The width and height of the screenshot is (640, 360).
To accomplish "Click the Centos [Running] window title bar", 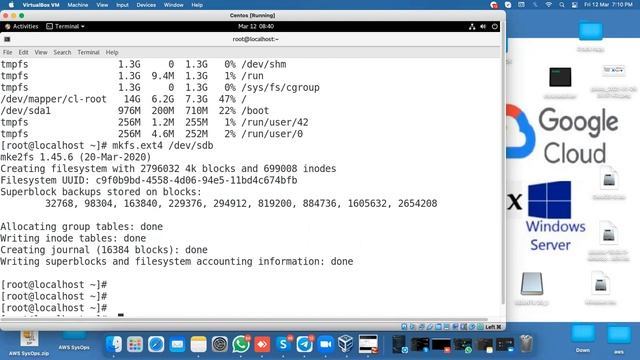I will pos(252,15).
